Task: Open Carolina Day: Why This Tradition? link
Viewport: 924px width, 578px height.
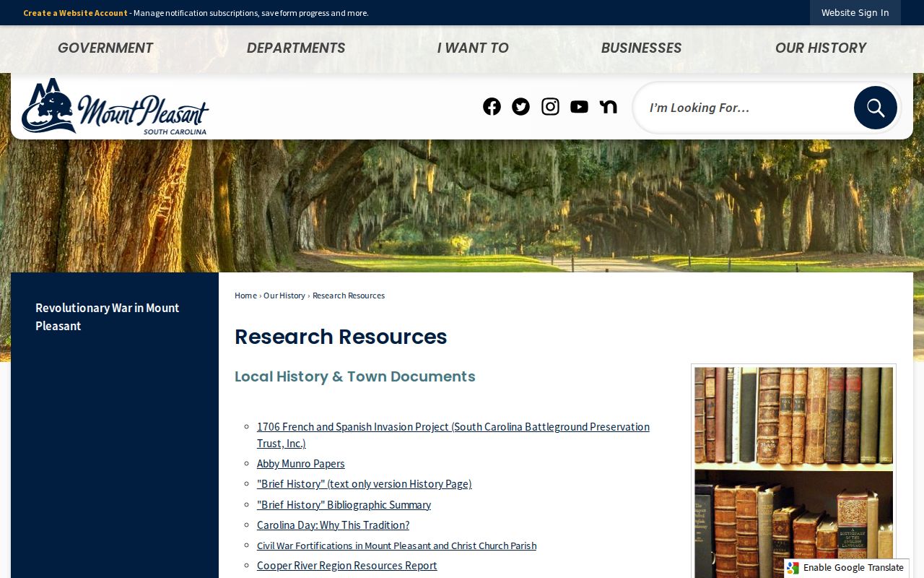Action: [x=333, y=525]
